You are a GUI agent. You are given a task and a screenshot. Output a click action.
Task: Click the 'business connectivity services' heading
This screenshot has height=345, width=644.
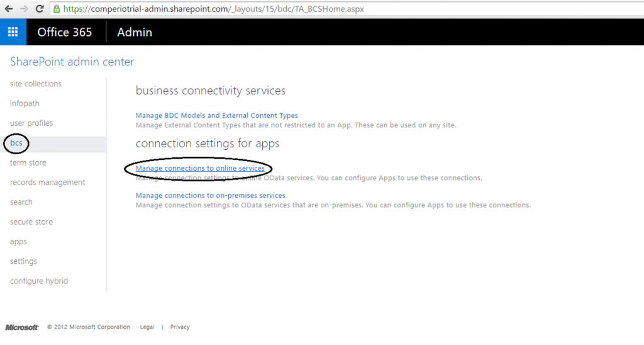[x=210, y=91]
